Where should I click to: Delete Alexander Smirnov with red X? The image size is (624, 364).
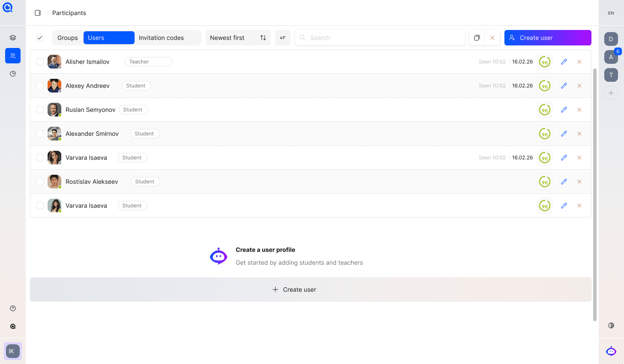(x=579, y=134)
